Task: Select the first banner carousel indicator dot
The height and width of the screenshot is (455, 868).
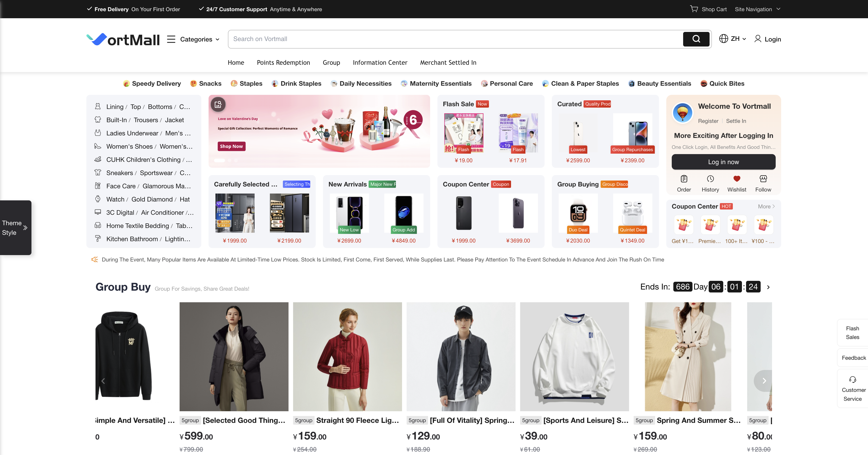Action: tap(219, 160)
